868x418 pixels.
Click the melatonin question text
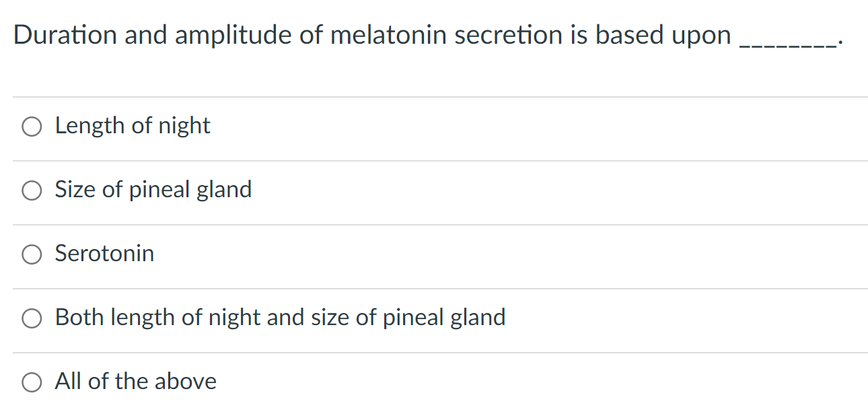429,36
